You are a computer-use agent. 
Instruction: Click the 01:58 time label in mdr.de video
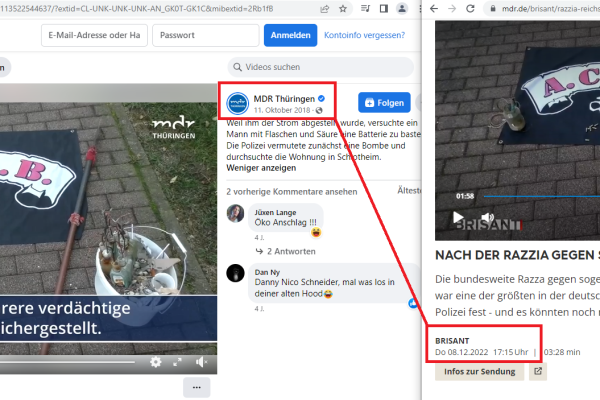(465, 196)
